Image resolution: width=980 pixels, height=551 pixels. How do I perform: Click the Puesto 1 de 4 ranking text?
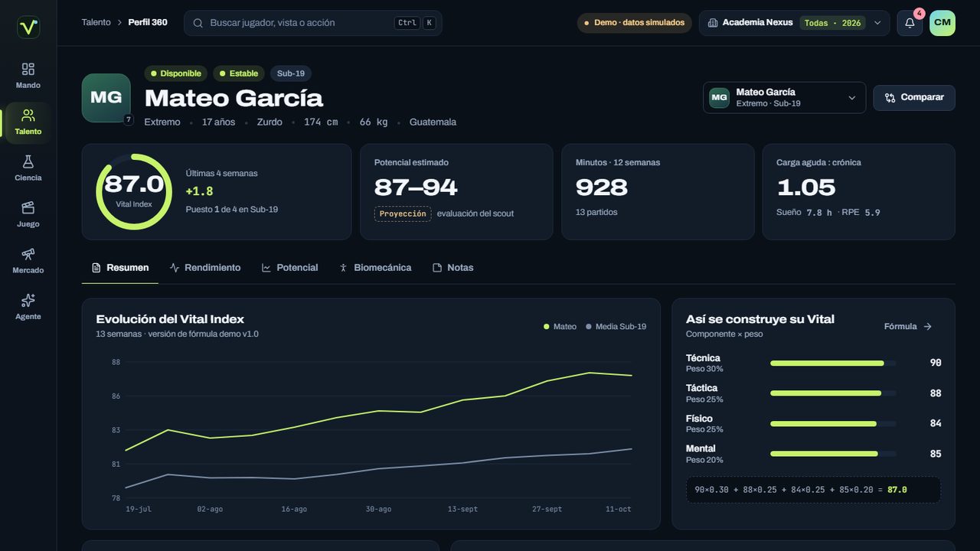(x=232, y=209)
